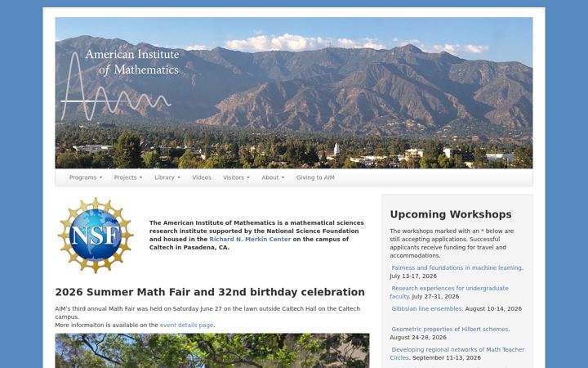
Task: Go to the Videos page
Action: coord(202,177)
